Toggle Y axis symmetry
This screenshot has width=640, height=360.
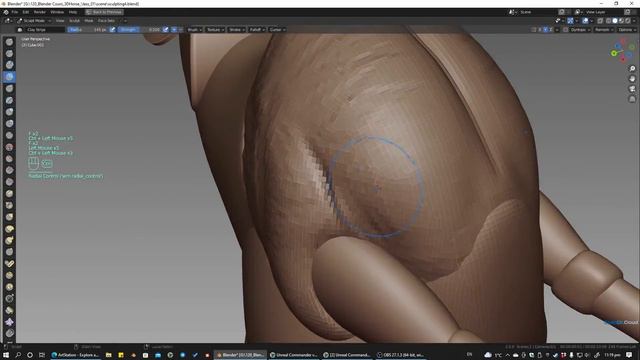[x=546, y=29]
